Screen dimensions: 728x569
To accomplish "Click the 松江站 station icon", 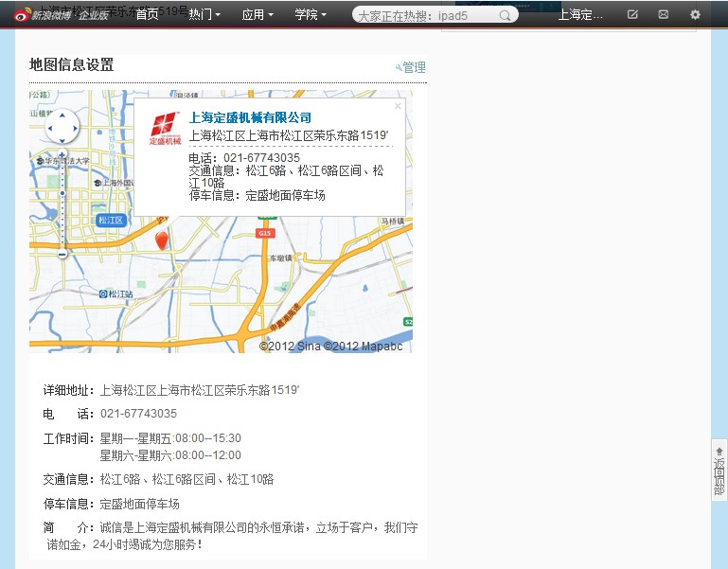I will 103,294.
